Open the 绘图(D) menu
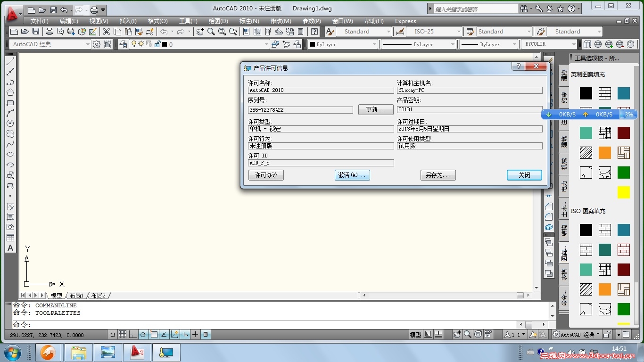Image resolution: width=644 pixels, height=362 pixels. pos(218,21)
